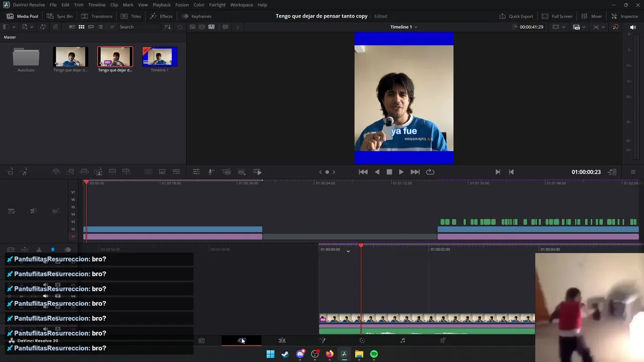
Task: Open Spotify from the taskbar
Action: click(374, 354)
